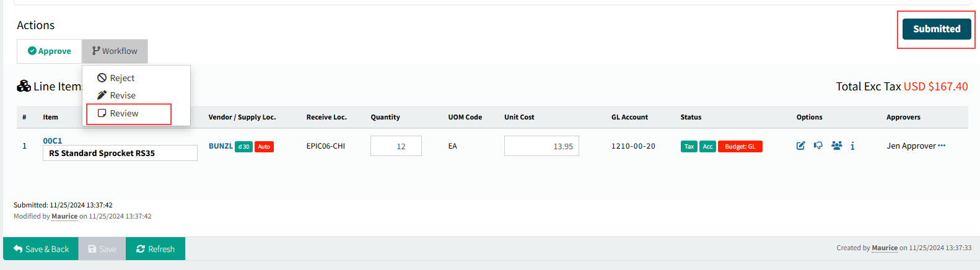Open the line approvers group icon
The width and height of the screenshot is (980, 270).
point(836,146)
